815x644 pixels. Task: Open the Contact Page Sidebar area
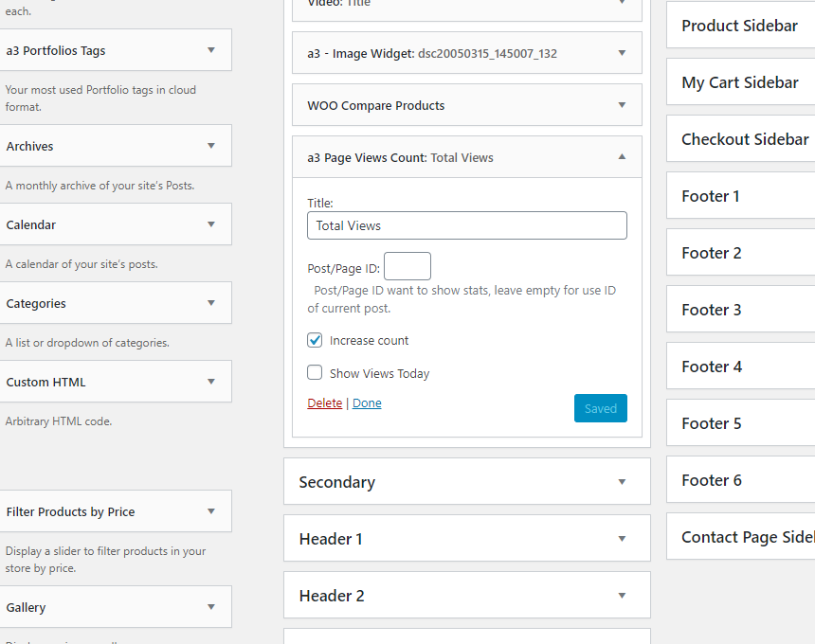click(741, 536)
